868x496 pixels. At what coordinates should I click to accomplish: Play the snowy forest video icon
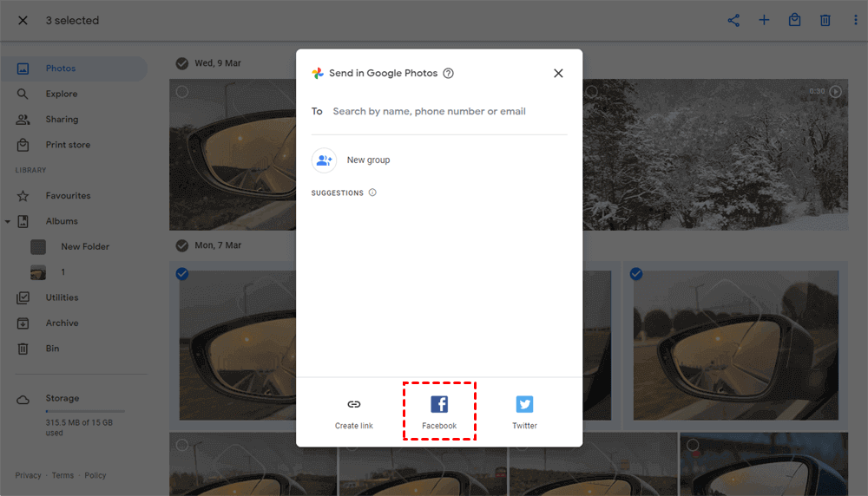[836, 92]
